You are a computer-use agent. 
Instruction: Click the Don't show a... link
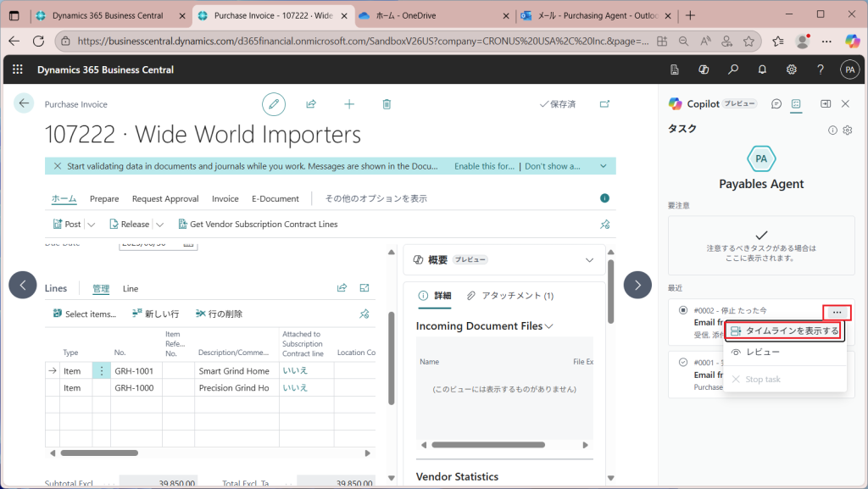click(553, 166)
